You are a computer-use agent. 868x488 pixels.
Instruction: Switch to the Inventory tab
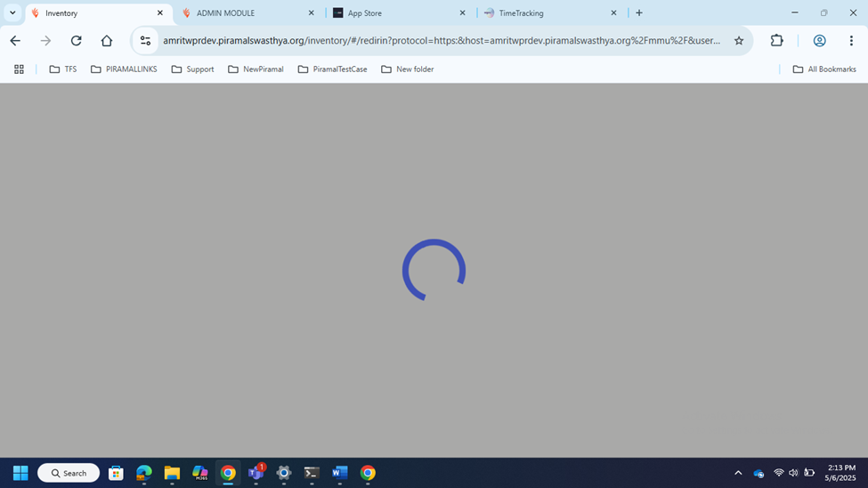click(x=99, y=12)
